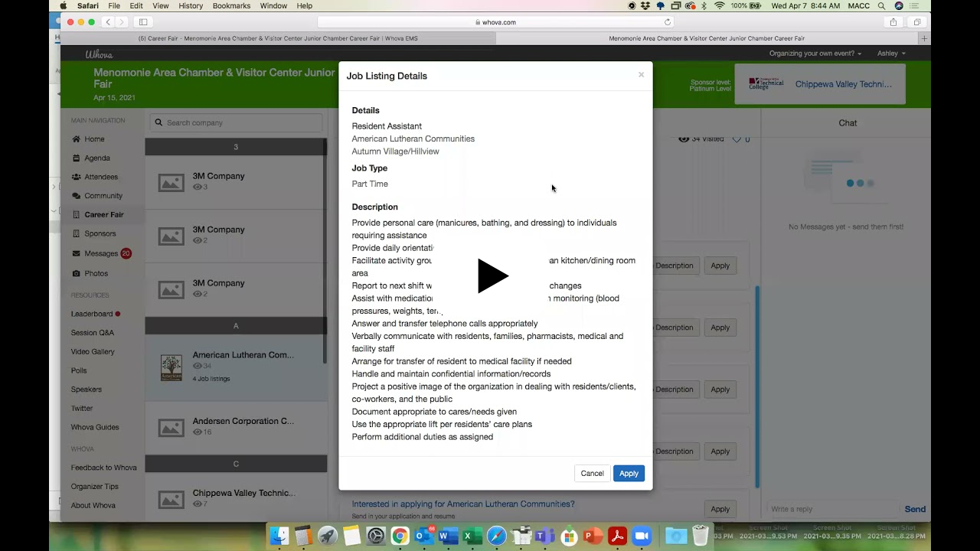Open Finder from the Dock
This screenshot has width=980, height=551.
280,536
